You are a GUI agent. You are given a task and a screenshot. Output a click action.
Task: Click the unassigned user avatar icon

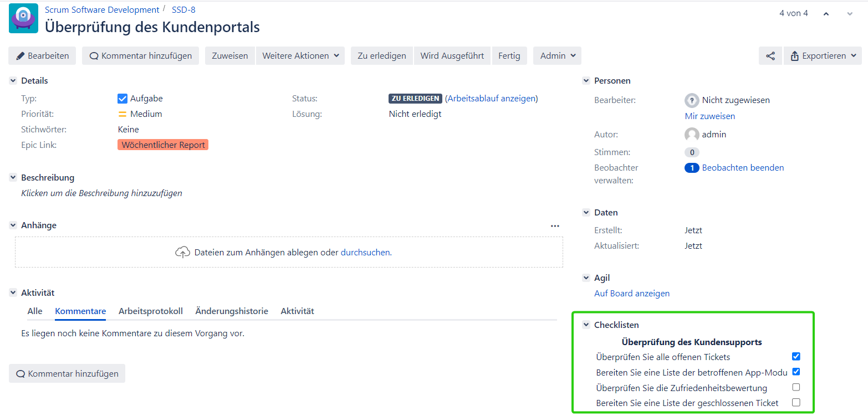click(692, 100)
